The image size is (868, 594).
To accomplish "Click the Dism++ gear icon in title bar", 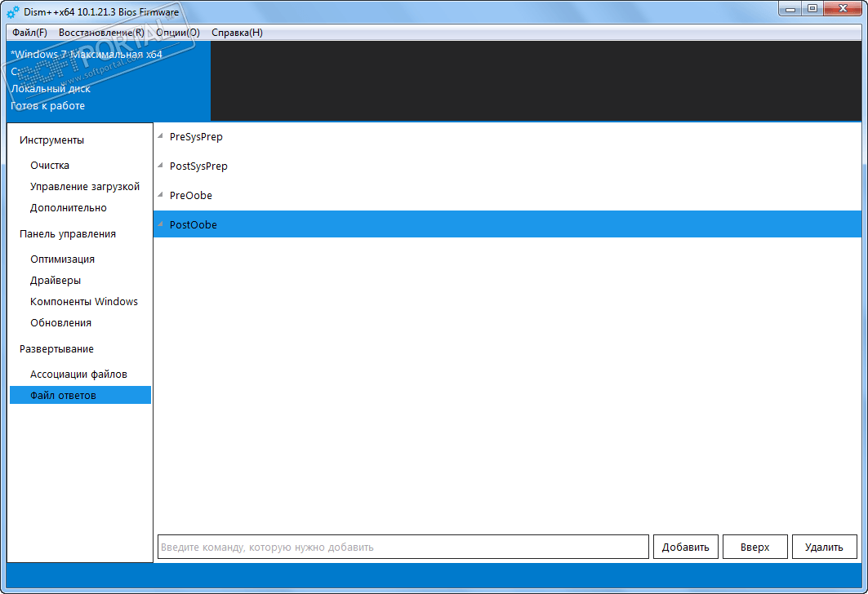I will (13, 11).
